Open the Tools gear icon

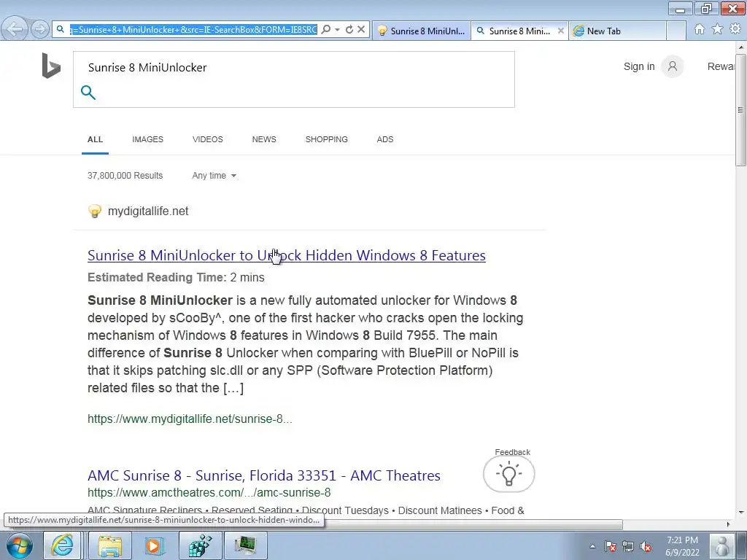(735, 29)
